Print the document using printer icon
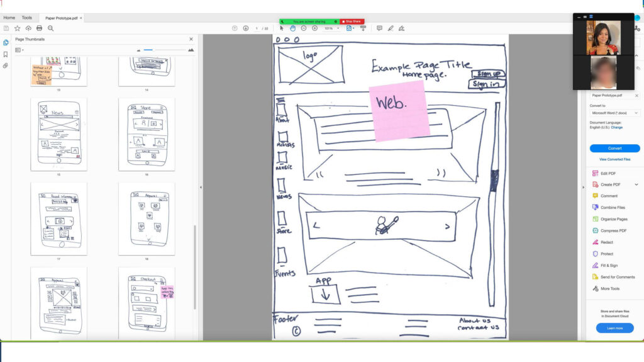This screenshot has height=362, width=644. coord(40,28)
